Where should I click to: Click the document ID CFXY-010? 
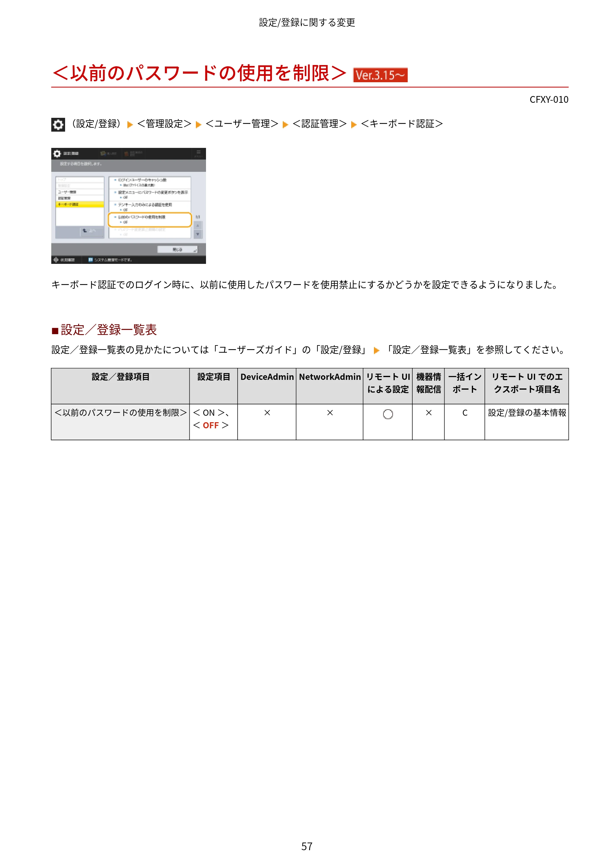click(x=549, y=100)
